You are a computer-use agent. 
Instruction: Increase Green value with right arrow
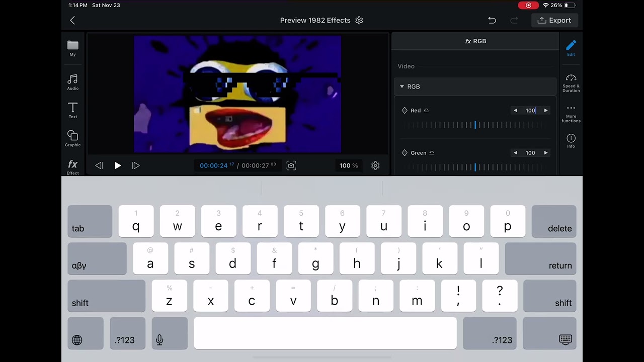coord(545,153)
